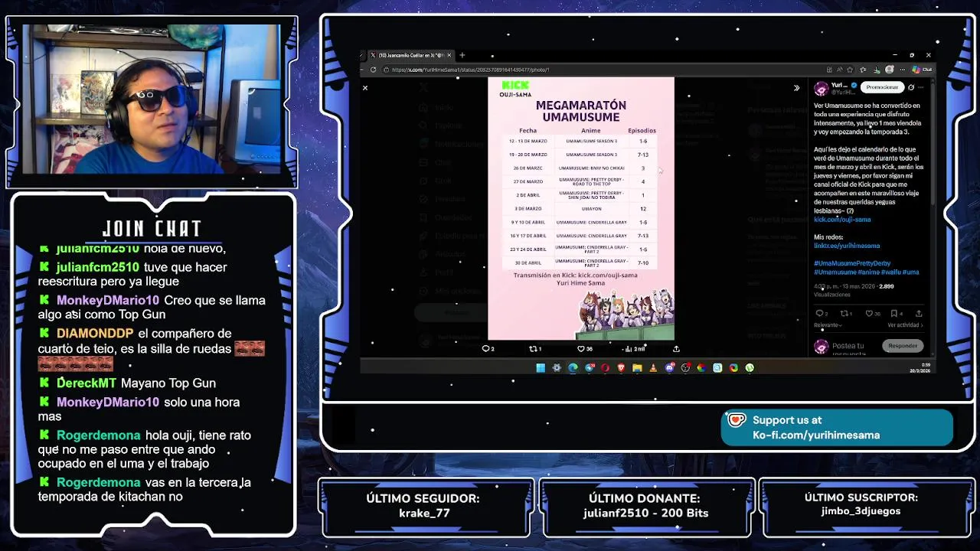Open Discord on the taskbar
The image size is (980, 551).
pos(670,368)
